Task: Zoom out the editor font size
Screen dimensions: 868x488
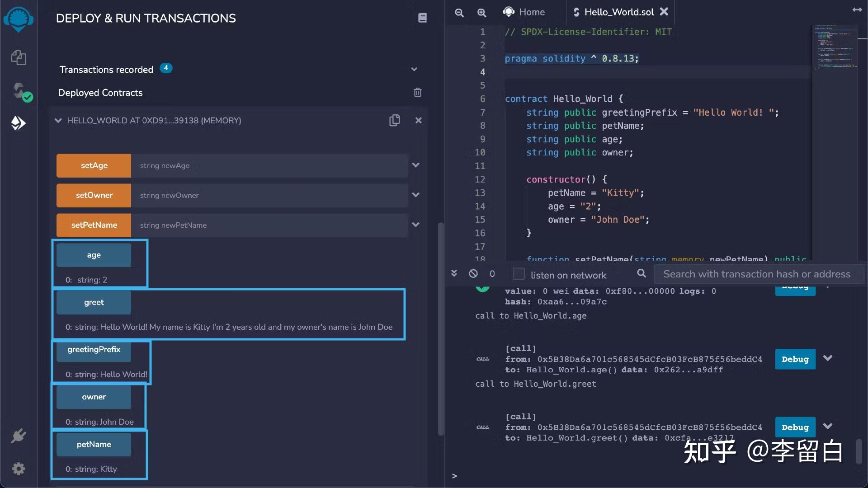Action: click(x=459, y=13)
